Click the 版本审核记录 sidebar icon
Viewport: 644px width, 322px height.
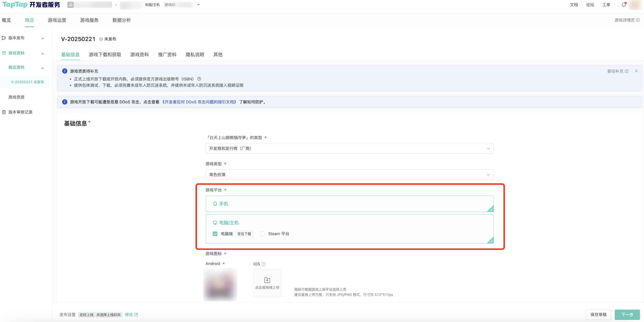(4, 112)
